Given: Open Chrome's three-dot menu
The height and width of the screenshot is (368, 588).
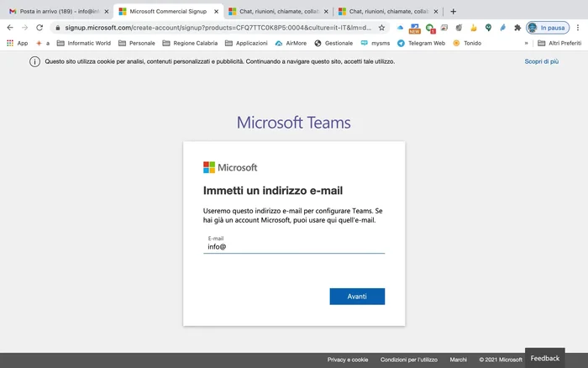Looking at the screenshot, I should pos(578,28).
